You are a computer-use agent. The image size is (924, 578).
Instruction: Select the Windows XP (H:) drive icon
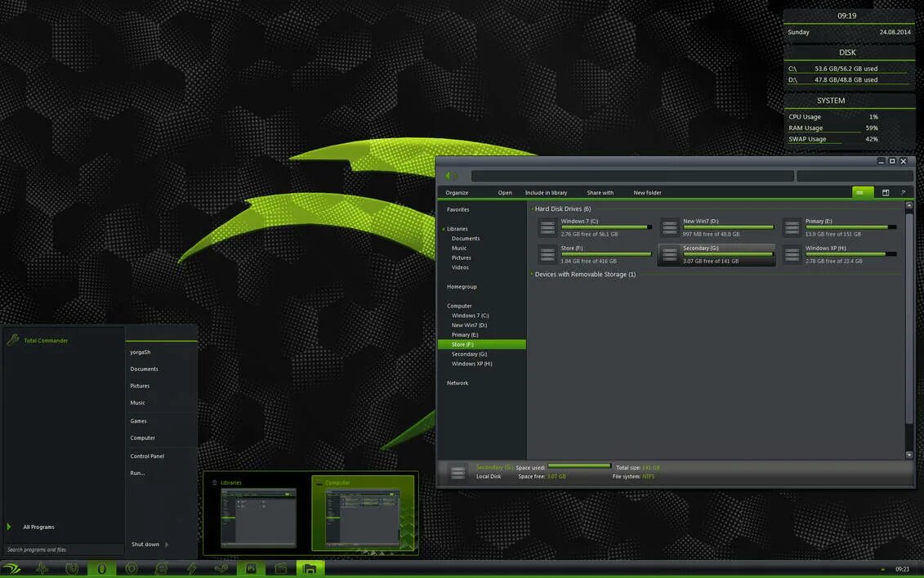pyautogui.click(x=792, y=254)
